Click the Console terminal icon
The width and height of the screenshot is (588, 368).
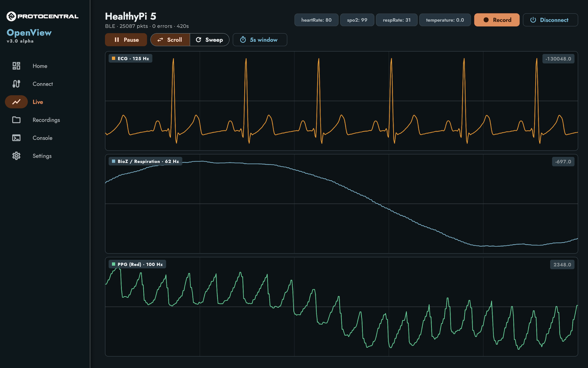tap(16, 138)
